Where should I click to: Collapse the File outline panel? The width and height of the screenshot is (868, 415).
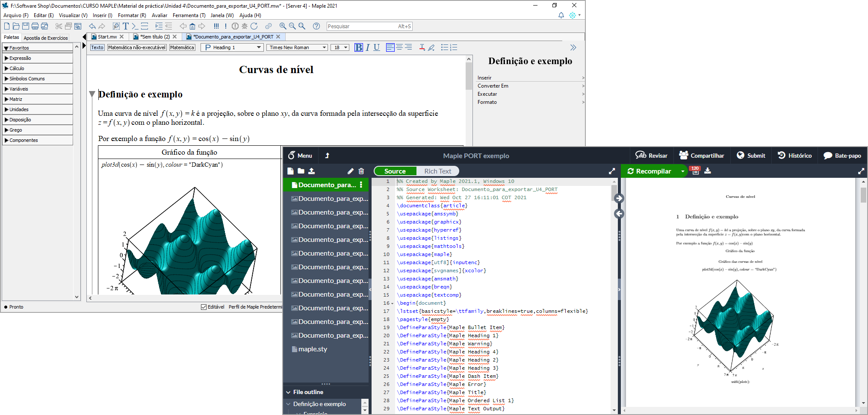288,392
